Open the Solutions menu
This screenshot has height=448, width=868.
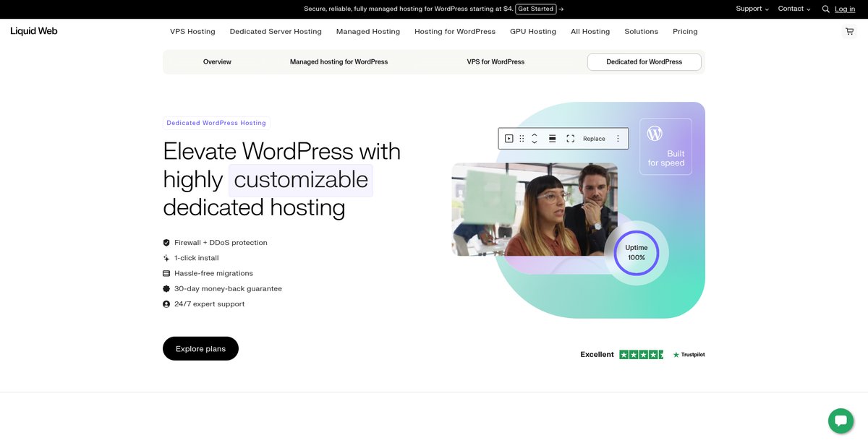click(x=642, y=32)
